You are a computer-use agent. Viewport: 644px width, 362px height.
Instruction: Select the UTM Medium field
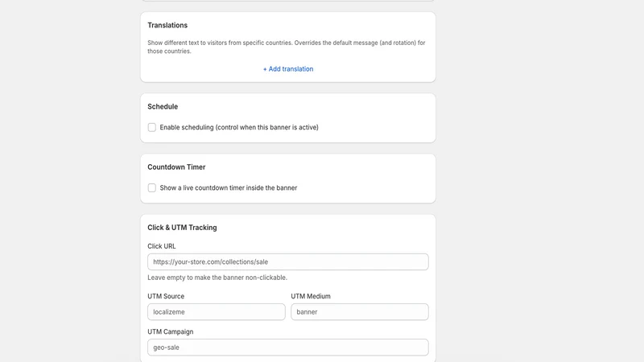(x=360, y=312)
